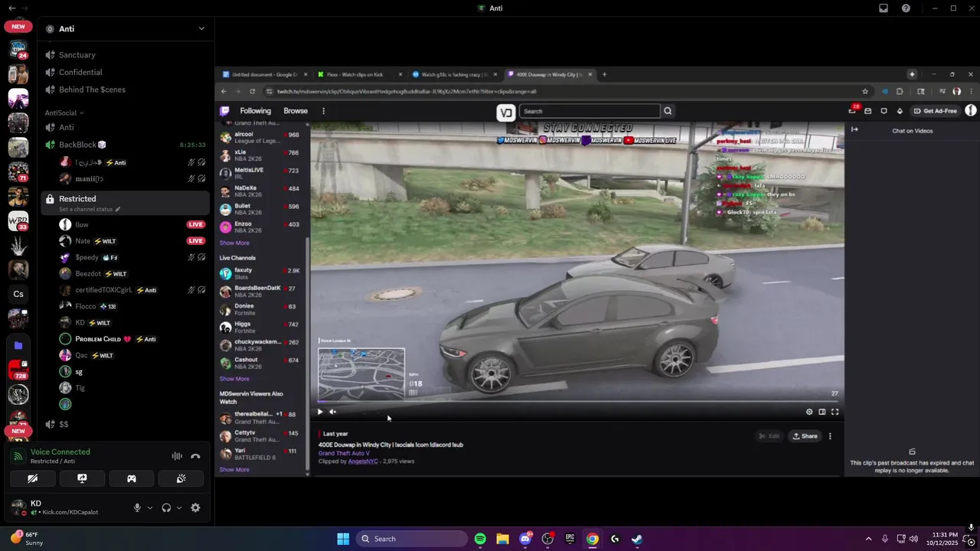The height and width of the screenshot is (551, 980).
Task: Show more followed channels under Enzoo
Action: tap(234, 243)
